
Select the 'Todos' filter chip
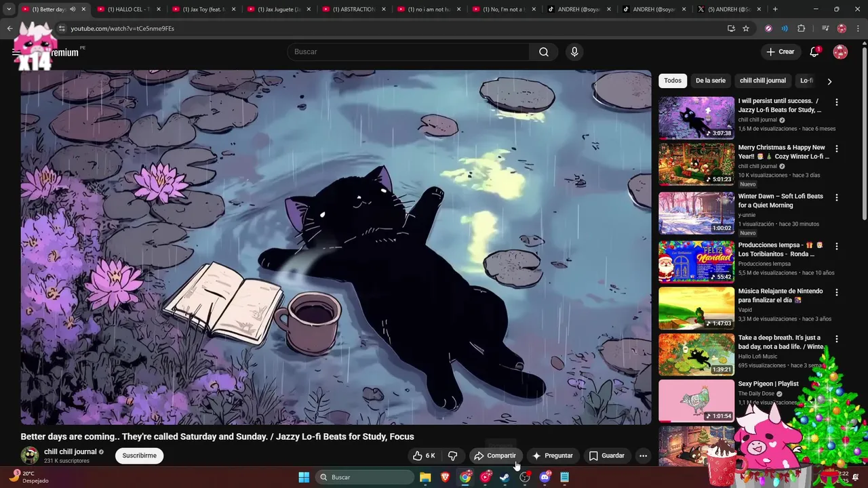673,81
